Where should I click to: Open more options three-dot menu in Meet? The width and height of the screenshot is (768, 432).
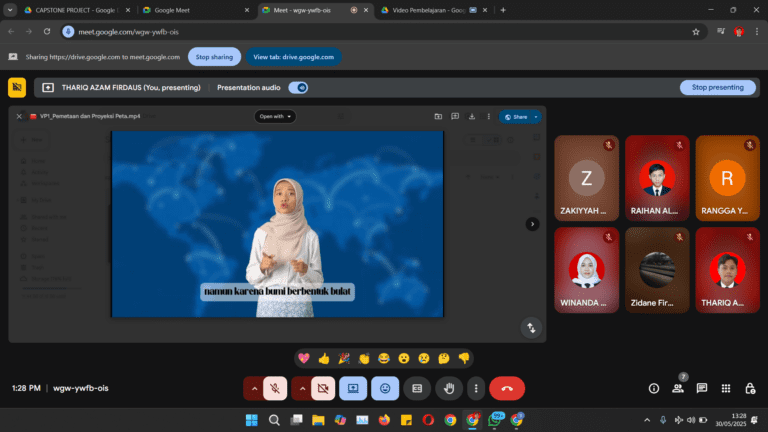click(x=476, y=388)
